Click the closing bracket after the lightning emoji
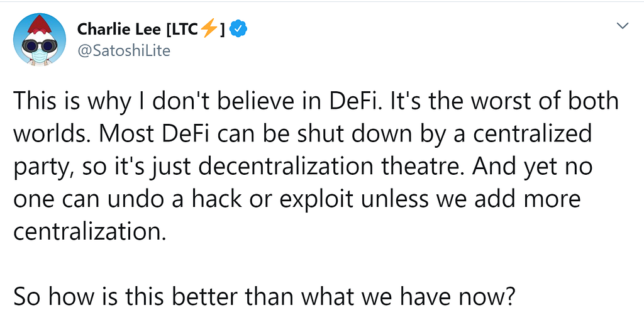The image size is (644, 310). pyautogui.click(x=222, y=30)
